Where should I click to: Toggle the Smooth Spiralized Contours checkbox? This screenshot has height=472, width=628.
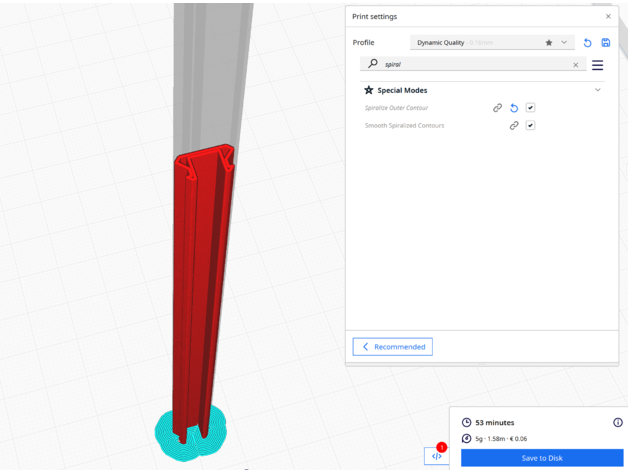(x=530, y=126)
